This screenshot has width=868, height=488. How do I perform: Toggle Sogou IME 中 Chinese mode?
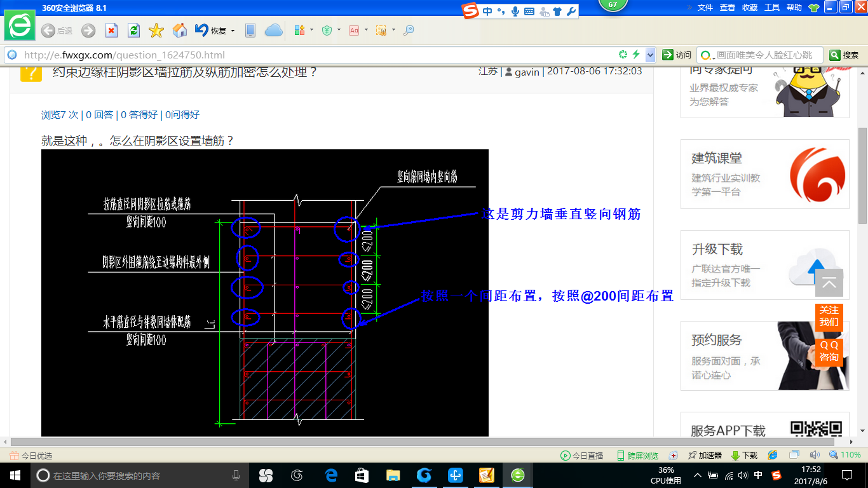[x=487, y=11]
